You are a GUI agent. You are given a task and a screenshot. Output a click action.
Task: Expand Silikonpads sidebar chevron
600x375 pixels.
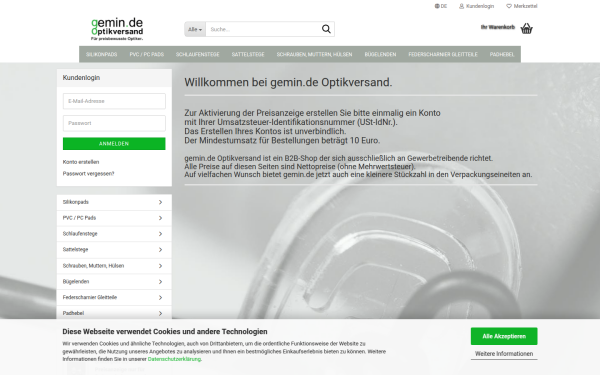tap(160, 202)
